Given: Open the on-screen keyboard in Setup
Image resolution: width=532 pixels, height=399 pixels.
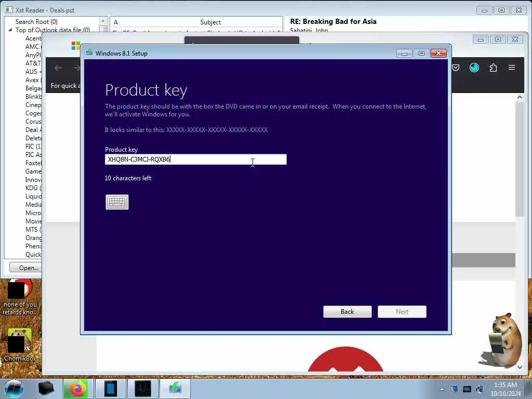Looking at the screenshot, I should 117,202.
